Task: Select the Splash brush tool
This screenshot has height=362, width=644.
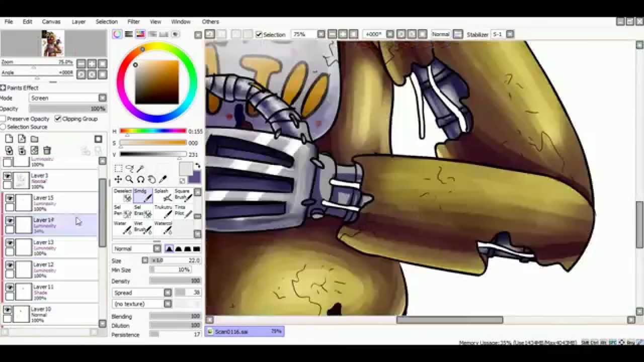Action: click(x=163, y=195)
